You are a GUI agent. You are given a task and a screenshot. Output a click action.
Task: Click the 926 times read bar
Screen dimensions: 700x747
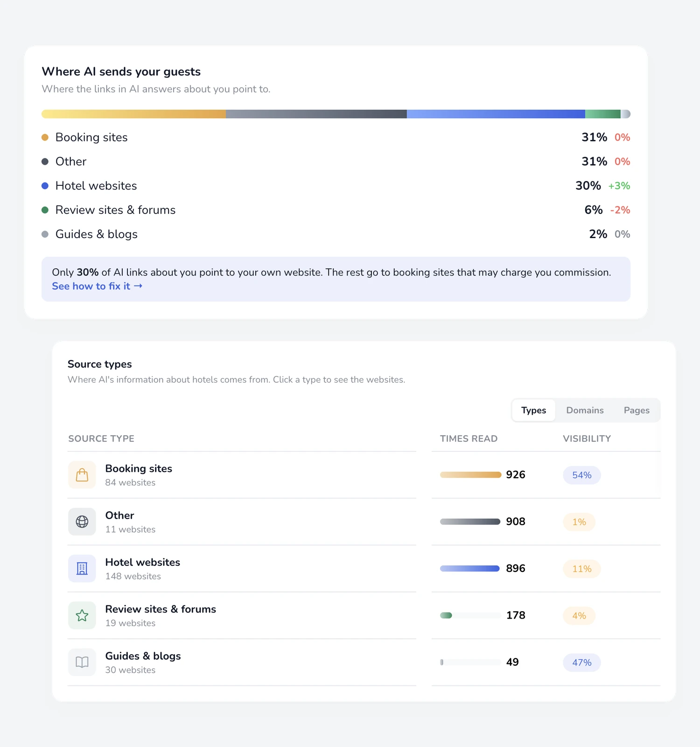tap(470, 475)
